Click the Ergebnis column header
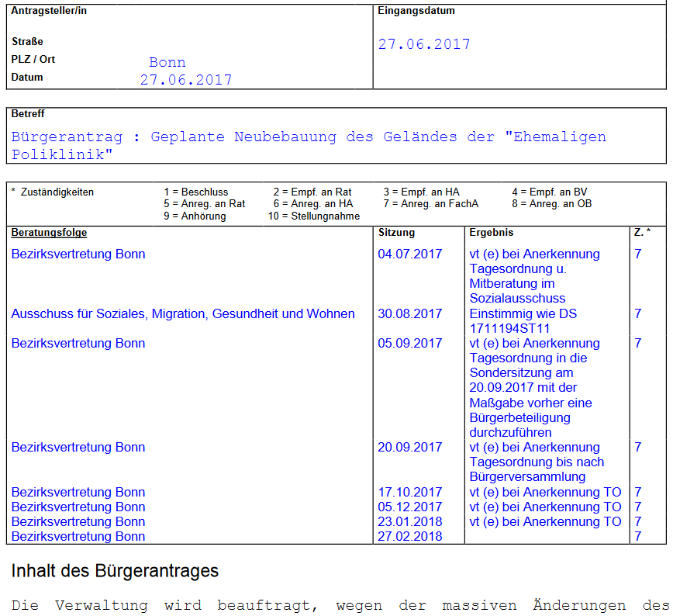The width and height of the screenshot is (673, 616). [x=492, y=233]
